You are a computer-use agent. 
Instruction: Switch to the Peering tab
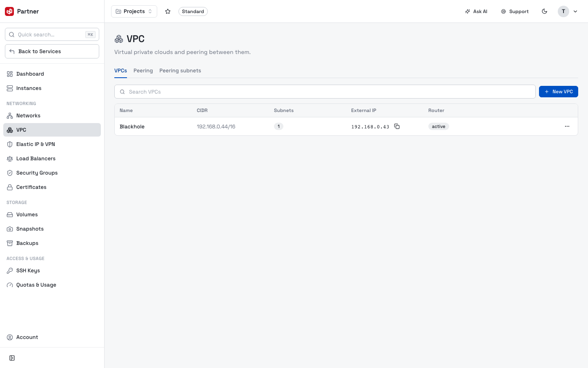143,71
